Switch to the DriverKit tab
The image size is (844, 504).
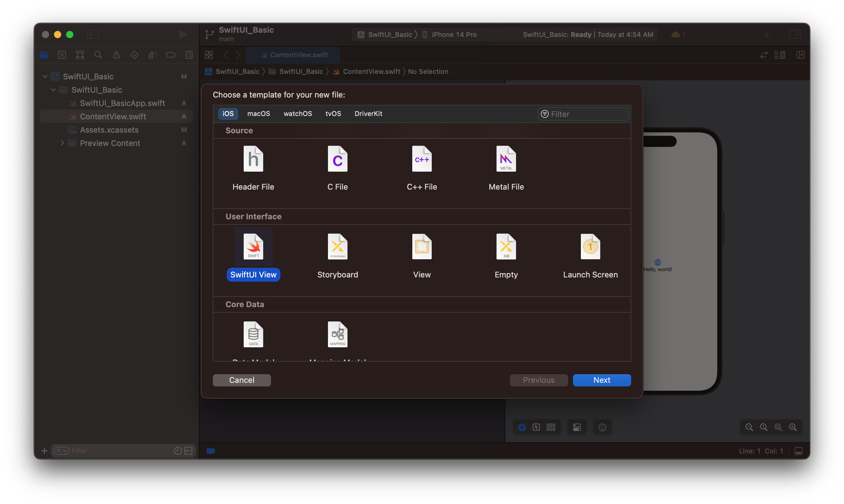point(368,114)
